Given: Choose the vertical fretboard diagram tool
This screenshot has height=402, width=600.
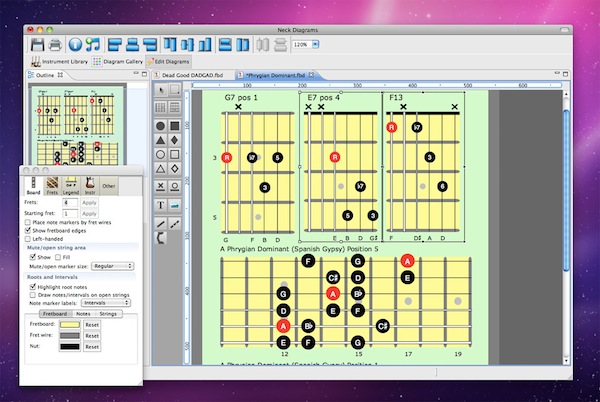Looking at the screenshot, I should tap(161, 107).
